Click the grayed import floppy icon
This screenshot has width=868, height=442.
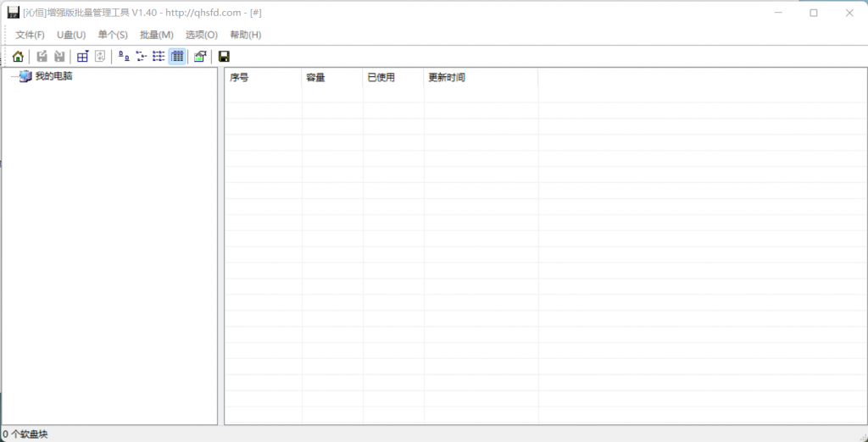[59, 57]
